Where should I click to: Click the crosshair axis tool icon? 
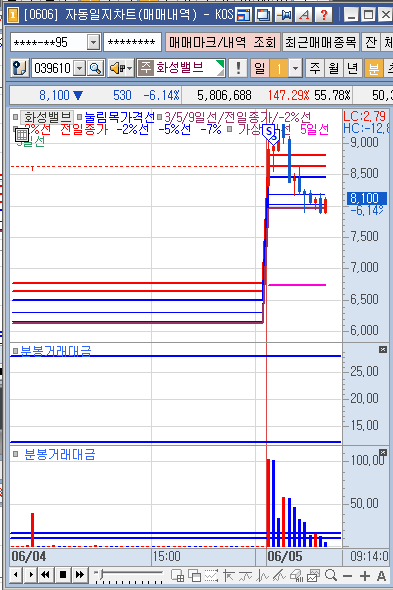point(228,575)
